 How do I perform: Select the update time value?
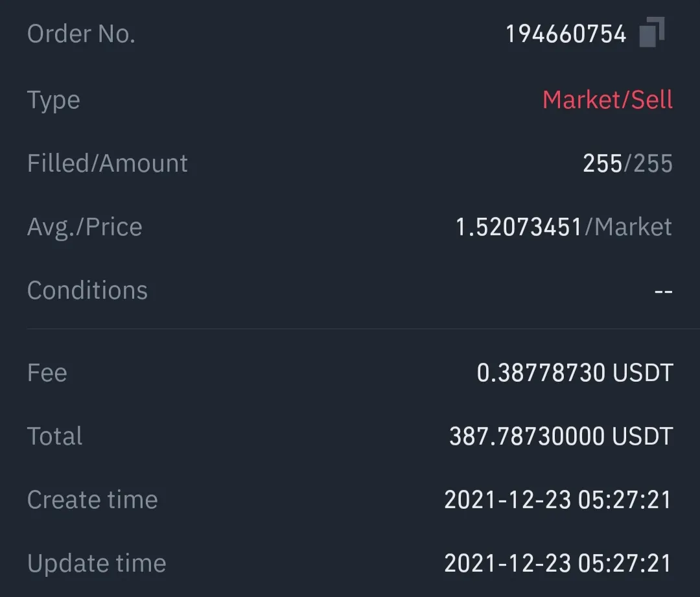[x=558, y=563]
